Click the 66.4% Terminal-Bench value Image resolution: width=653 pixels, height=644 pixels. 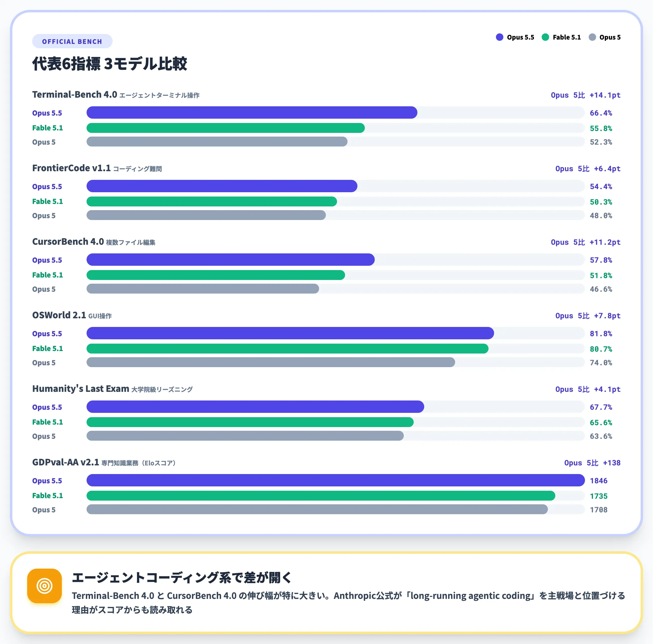601,113
